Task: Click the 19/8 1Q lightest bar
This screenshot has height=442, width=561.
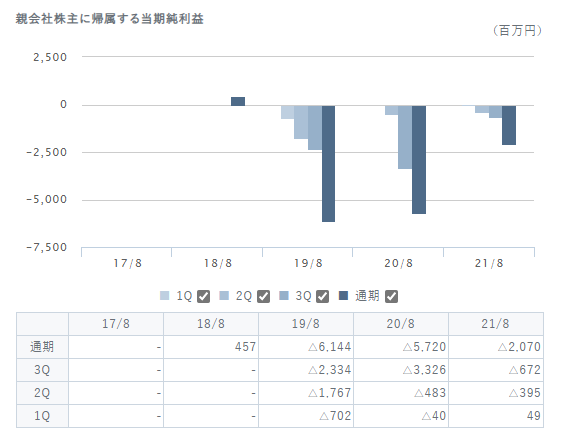Action: (x=288, y=112)
